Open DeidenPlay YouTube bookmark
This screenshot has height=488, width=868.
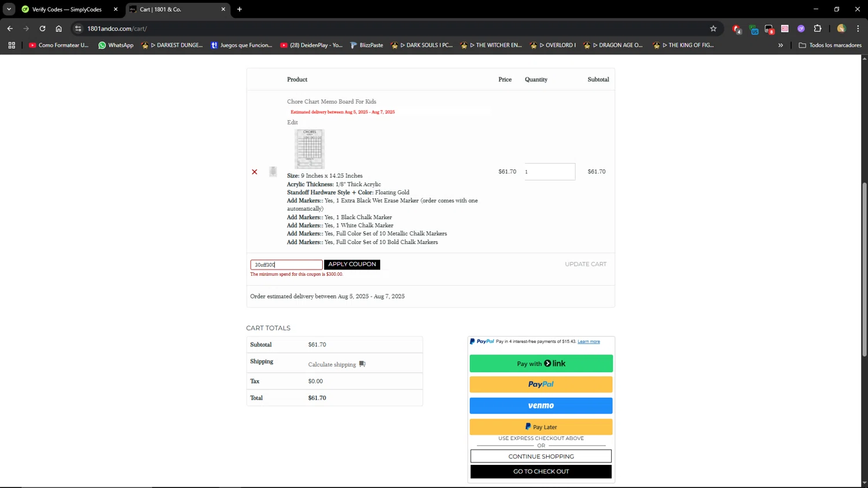point(311,45)
